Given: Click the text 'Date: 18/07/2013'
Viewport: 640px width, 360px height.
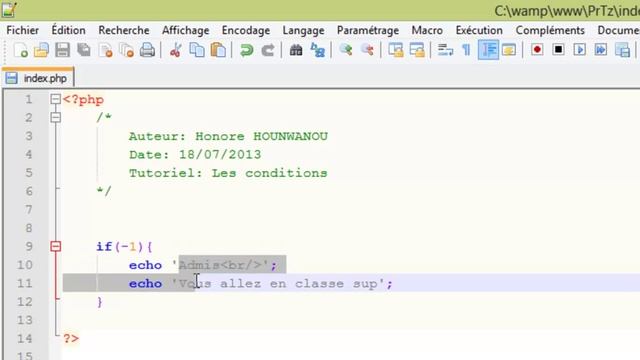Looking at the screenshot, I should coord(195,155).
